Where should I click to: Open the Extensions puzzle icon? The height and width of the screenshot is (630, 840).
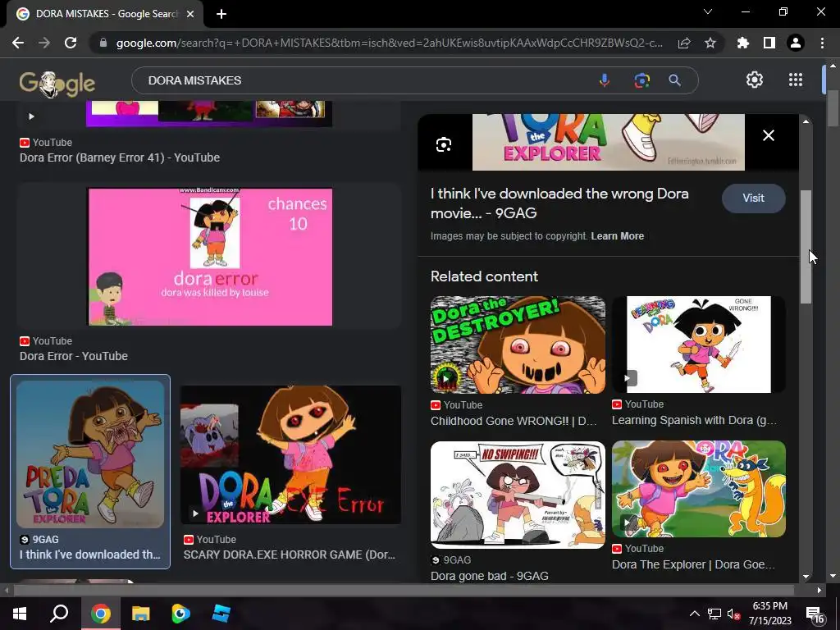[x=743, y=43]
